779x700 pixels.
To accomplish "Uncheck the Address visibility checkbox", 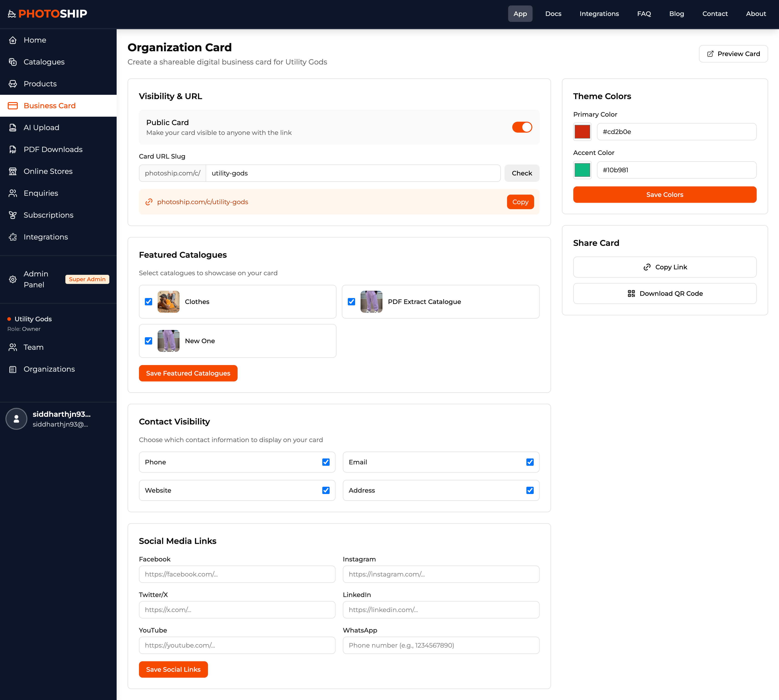I will 529,490.
